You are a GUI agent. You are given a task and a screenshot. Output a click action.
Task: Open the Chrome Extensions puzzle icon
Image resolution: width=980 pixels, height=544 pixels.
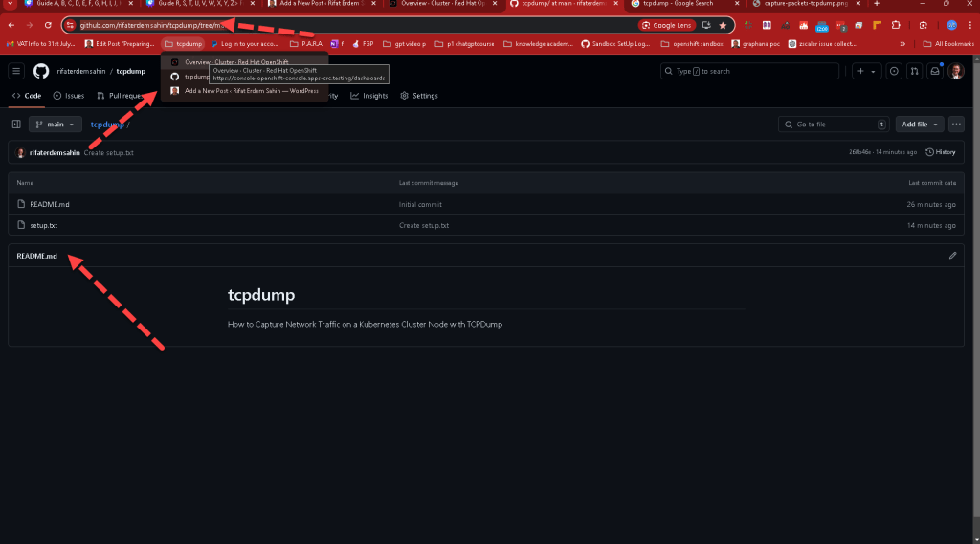pos(896,25)
